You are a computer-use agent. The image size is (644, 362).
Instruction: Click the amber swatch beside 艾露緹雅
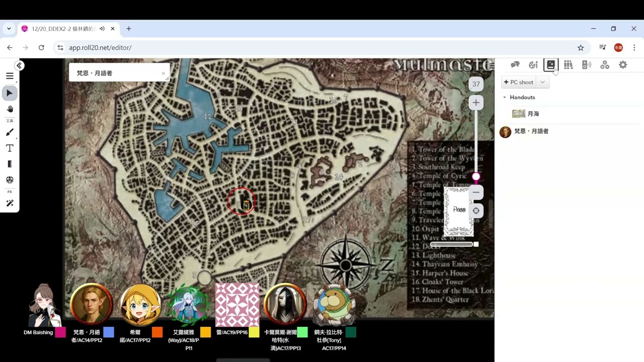[205, 332]
